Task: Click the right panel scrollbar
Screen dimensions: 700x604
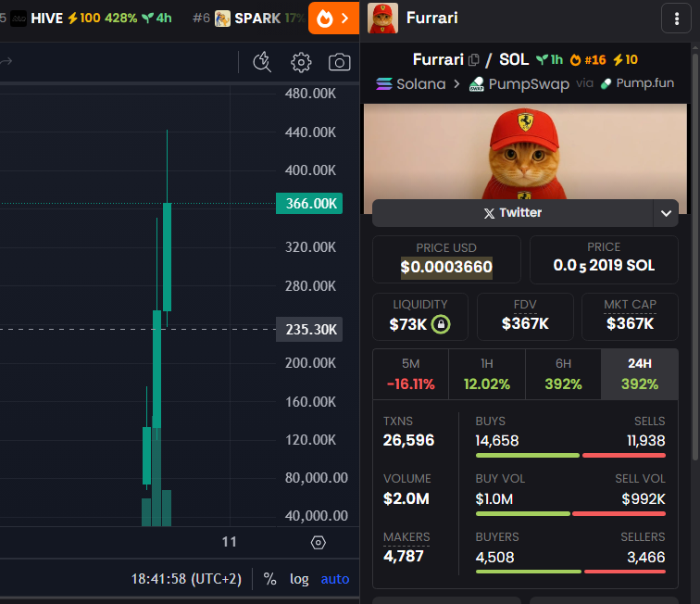Action: pos(695,257)
